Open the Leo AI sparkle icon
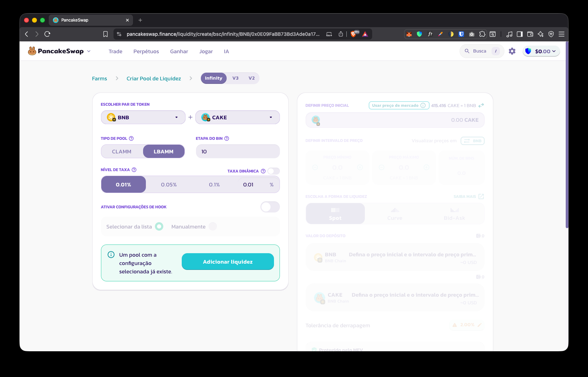Image resolution: width=588 pixels, height=377 pixels. coord(541,34)
